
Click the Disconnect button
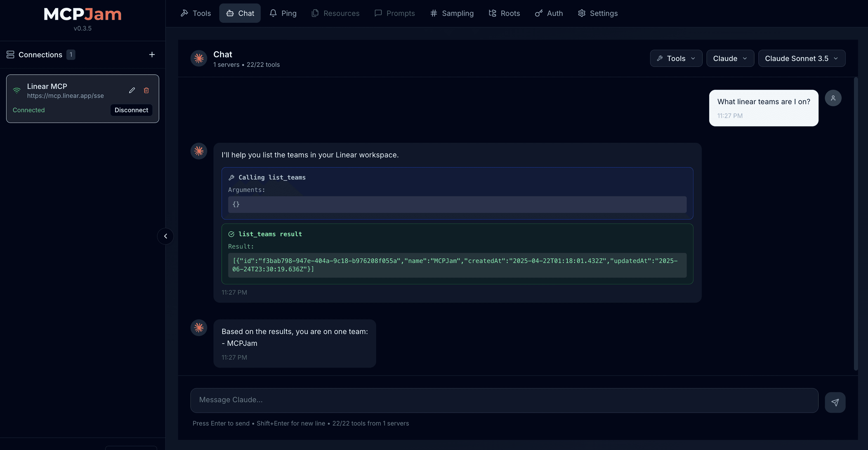point(131,110)
